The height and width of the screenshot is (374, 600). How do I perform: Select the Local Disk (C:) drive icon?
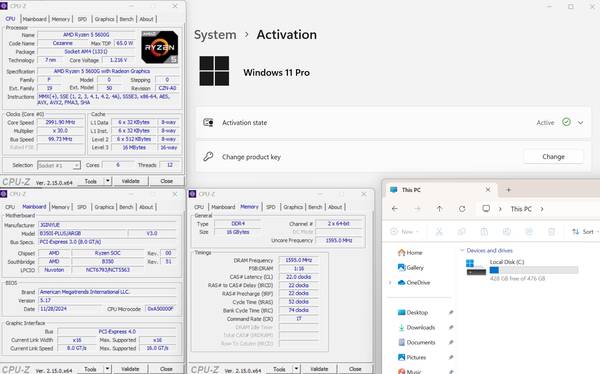click(476, 267)
